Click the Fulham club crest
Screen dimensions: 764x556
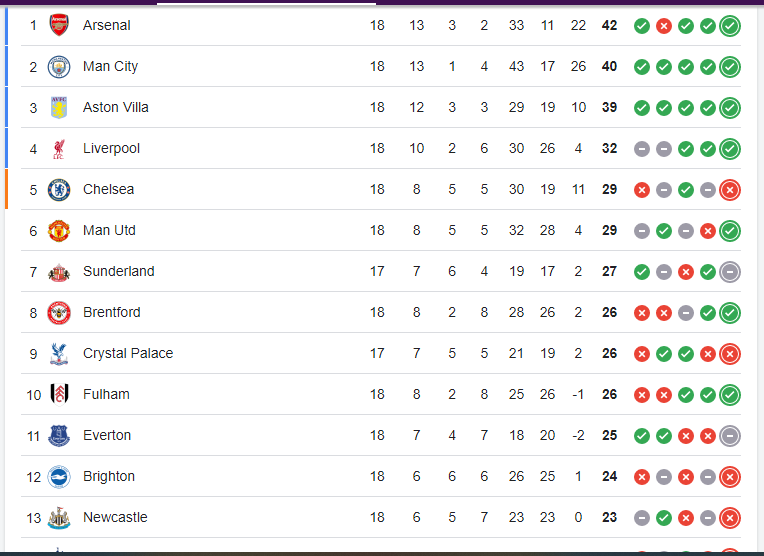click(x=60, y=394)
